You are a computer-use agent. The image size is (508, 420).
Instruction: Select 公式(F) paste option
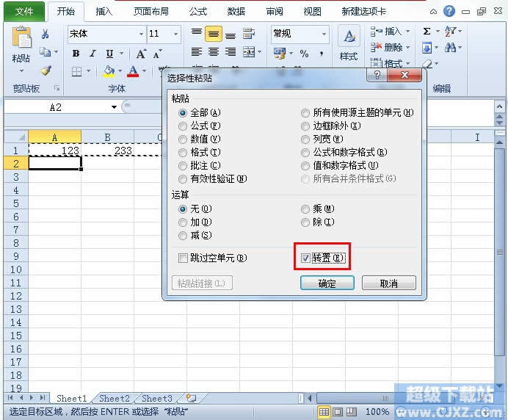[x=199, y=126]
